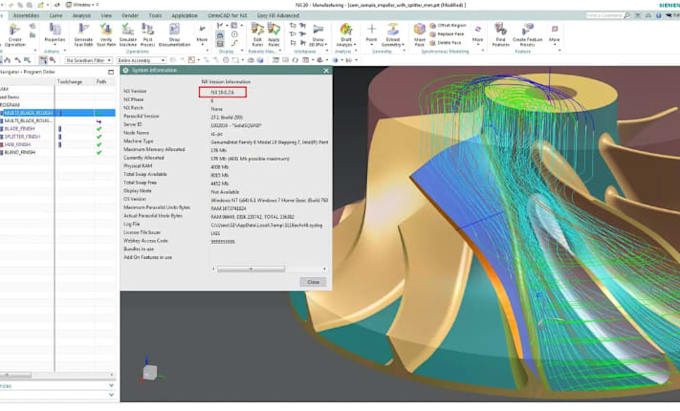Switch to the Analysis tab
This screenshot has height=411, width=680.
pyautogui.click(x=81, y=16)
